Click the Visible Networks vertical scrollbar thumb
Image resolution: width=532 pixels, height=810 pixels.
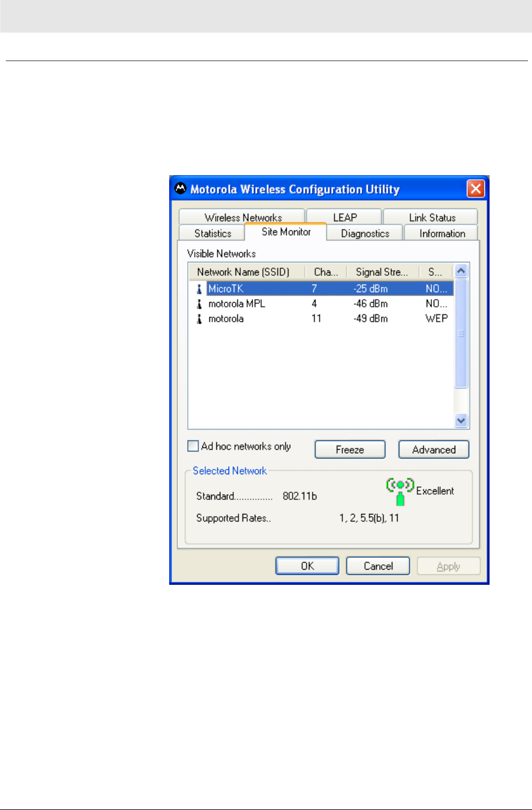coord(461,333)
